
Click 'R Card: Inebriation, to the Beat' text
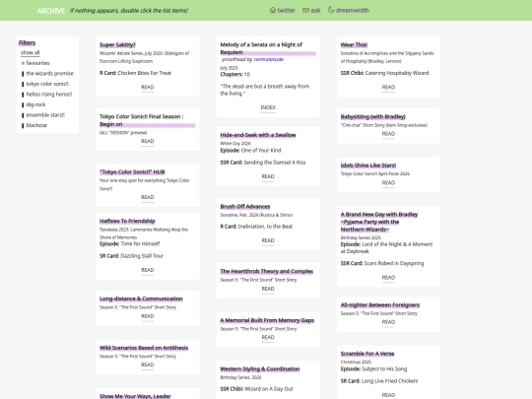pyautogui.click(x=256, y=227)
